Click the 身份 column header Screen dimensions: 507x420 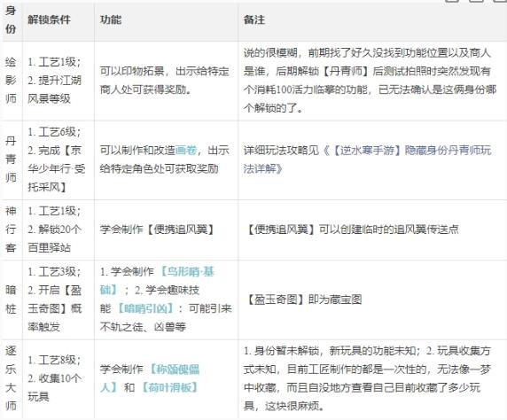pyautogui.click(x=11, y=20)
